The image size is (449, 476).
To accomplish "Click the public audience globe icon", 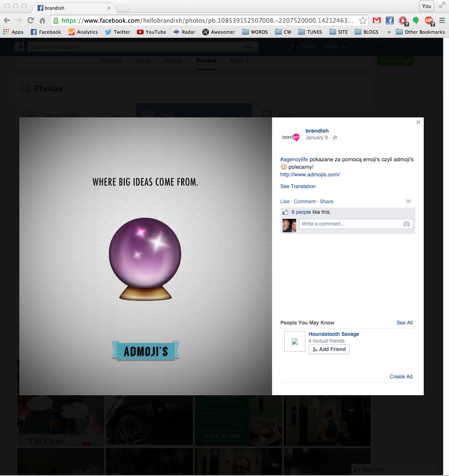I will [x=335, y=138].
